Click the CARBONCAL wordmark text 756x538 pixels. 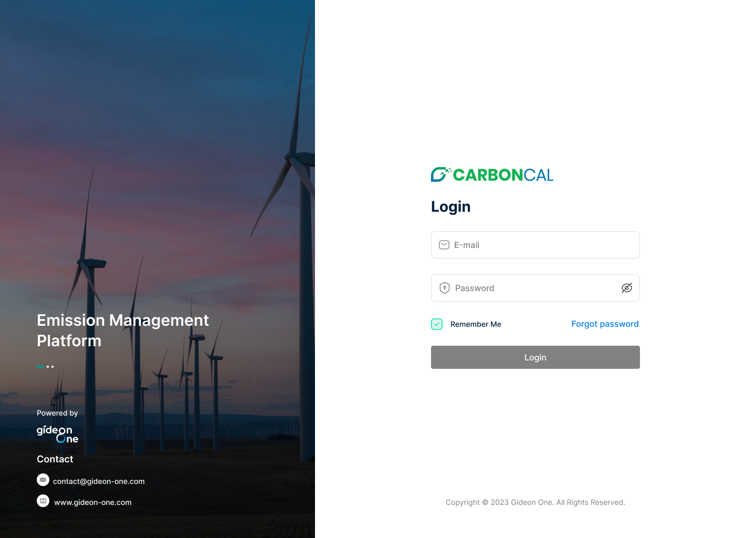coord(503,175)
